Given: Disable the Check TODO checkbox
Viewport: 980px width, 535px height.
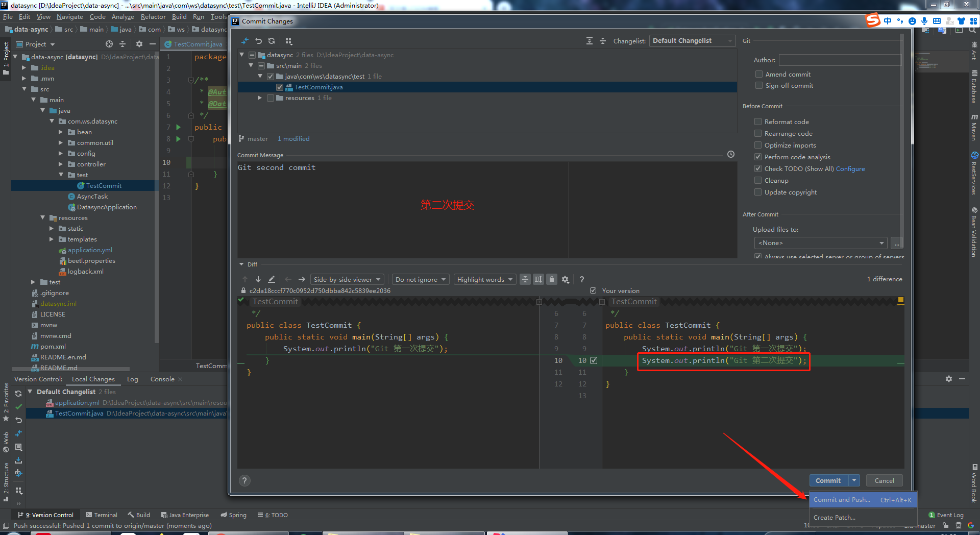Looking at the screenshot, I should pyautogui.click(x=758, y=168).
